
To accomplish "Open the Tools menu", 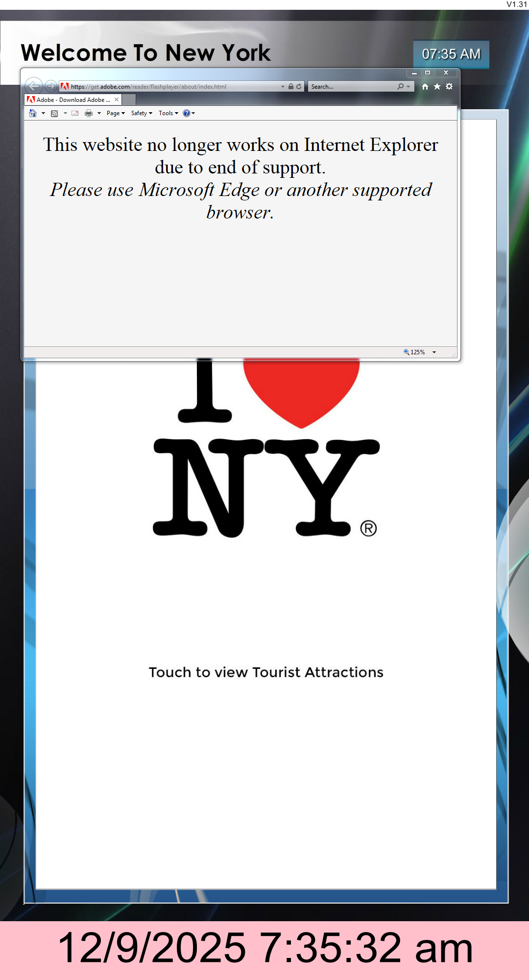I will click(x=168, y=113).
